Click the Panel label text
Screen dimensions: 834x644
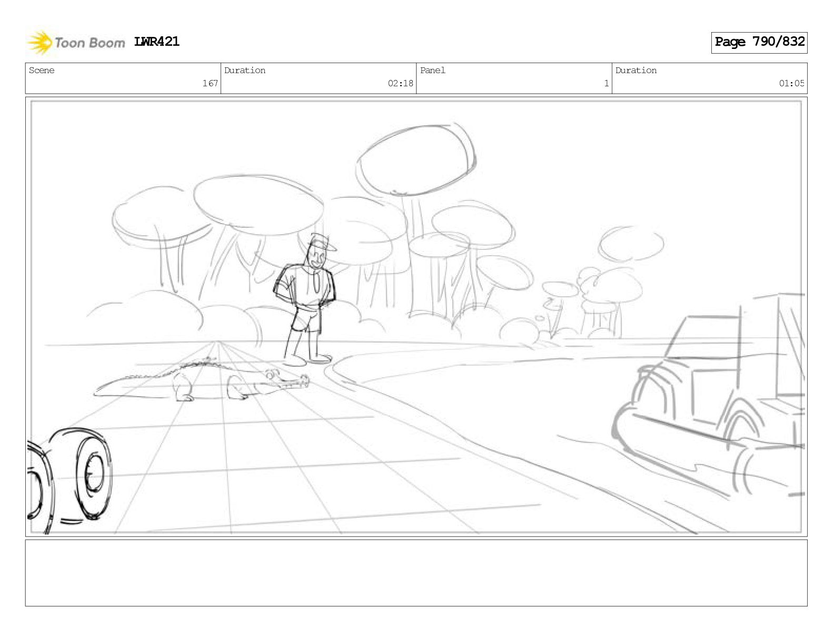click(x=433, y=71)
